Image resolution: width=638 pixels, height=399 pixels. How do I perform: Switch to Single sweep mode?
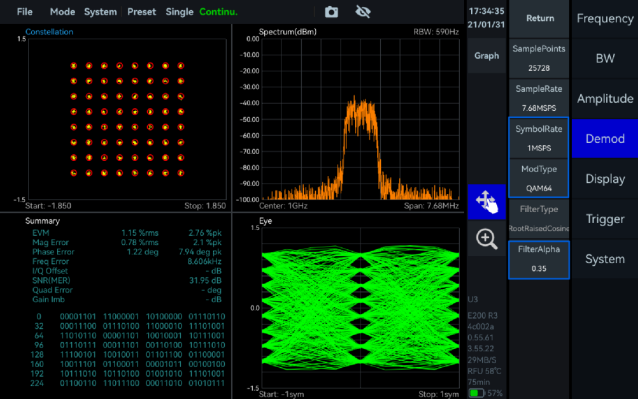(x=179, y=12)
